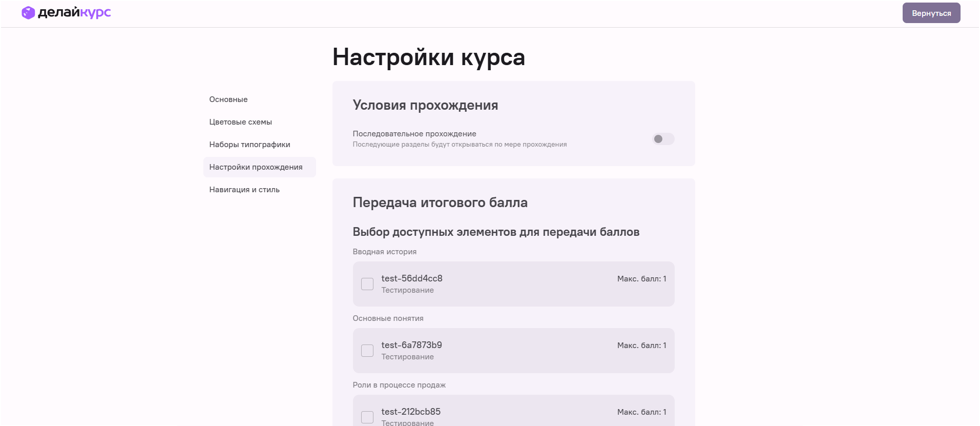Click the test-212bcb85 test name
This screenshot has width=980, height=426.
pyautogui.click(x=411, y=412)
